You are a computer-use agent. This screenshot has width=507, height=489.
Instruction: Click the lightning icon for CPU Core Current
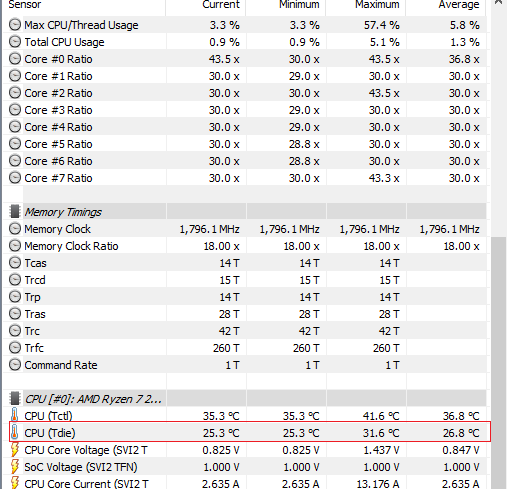14,483
